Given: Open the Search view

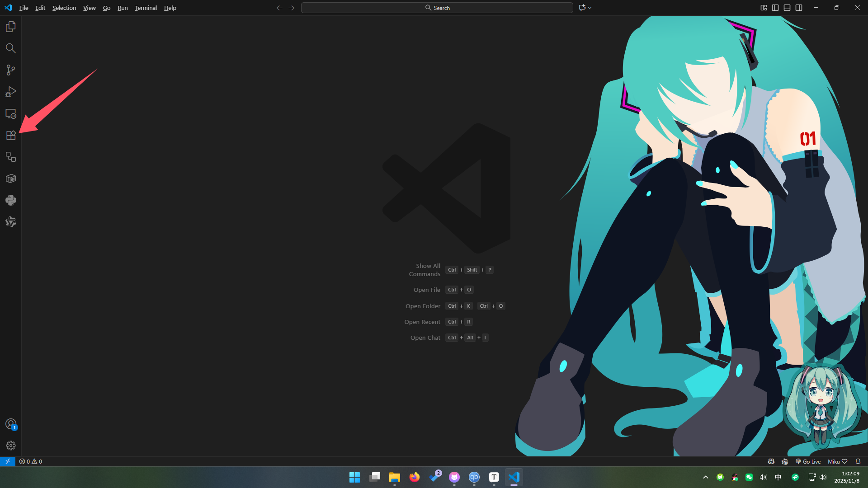Looking at the screenshot, I should click(11, 48).
